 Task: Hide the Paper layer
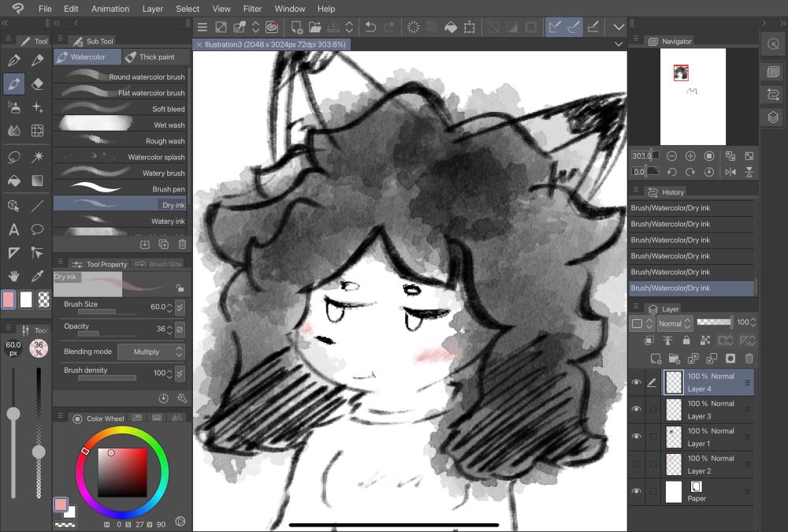636,491
